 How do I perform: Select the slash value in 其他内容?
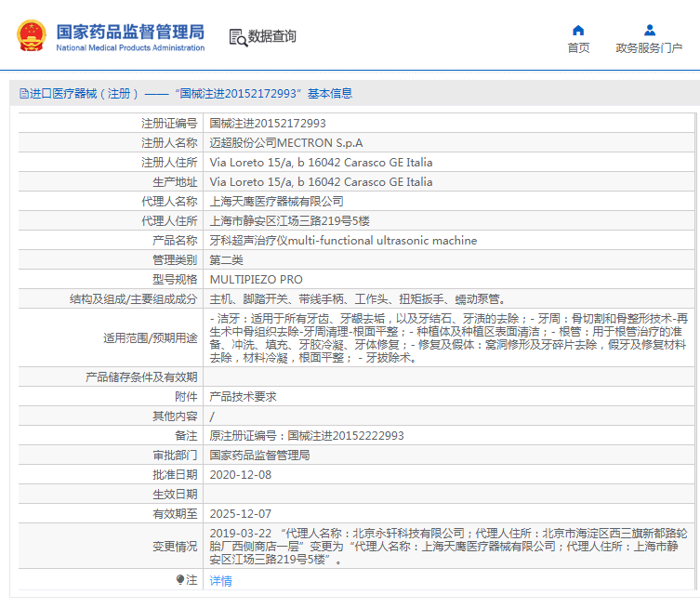click(212, 416)
